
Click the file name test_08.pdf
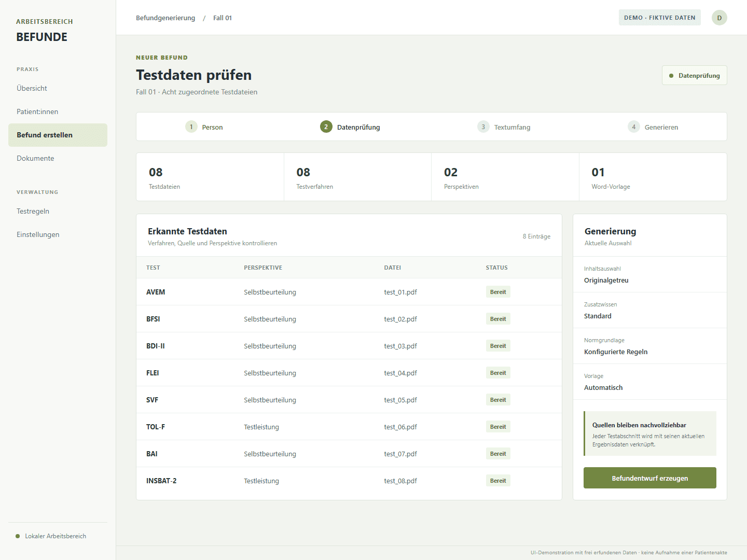[x=400, y=481]
